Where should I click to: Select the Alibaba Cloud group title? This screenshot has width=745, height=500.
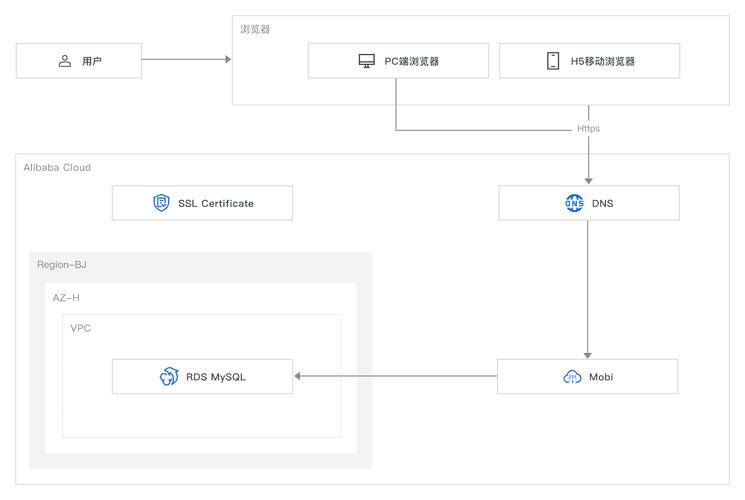click(57, 167)
